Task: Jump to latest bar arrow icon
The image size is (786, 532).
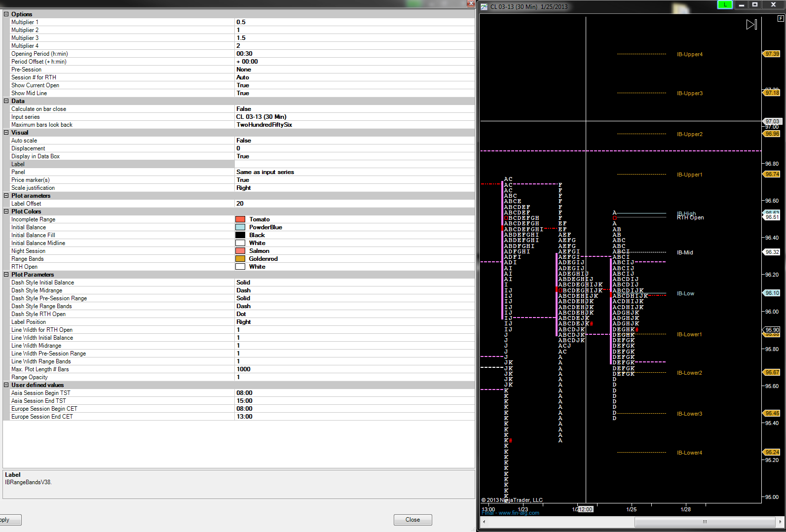Action: [751, 24]
